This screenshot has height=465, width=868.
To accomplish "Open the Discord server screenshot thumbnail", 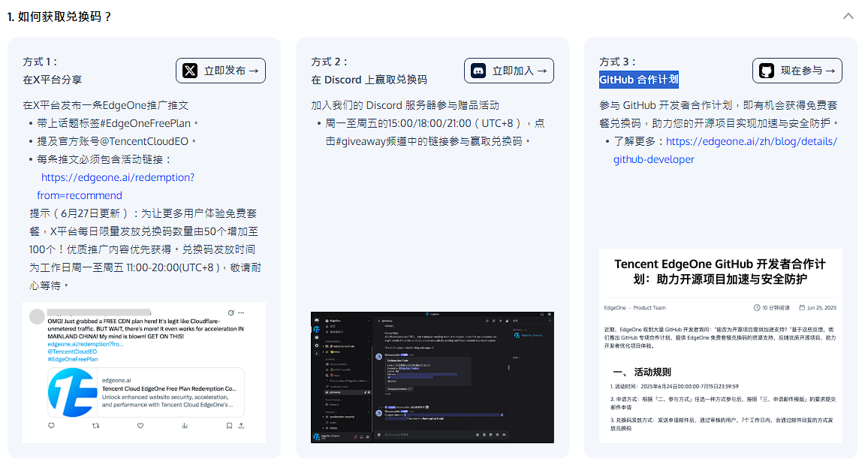I will click(x=432, y=378).
